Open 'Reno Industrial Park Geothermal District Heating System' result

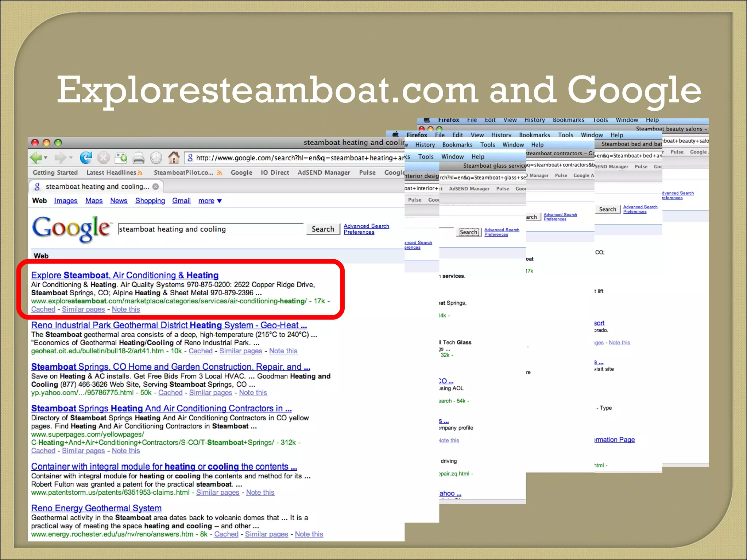click(x=169, y=325)
